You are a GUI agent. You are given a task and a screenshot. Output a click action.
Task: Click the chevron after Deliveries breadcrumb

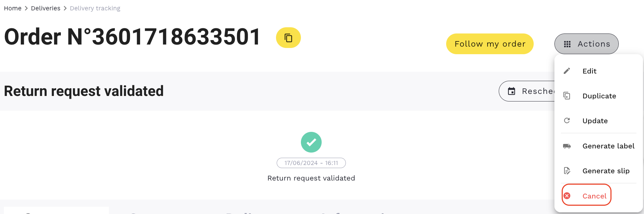point(65,8)
